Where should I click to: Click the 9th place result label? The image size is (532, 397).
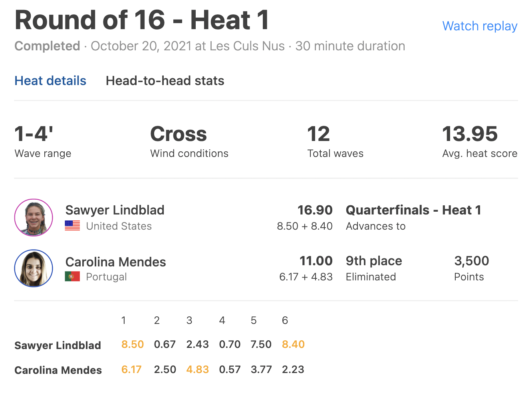(374, 261)
